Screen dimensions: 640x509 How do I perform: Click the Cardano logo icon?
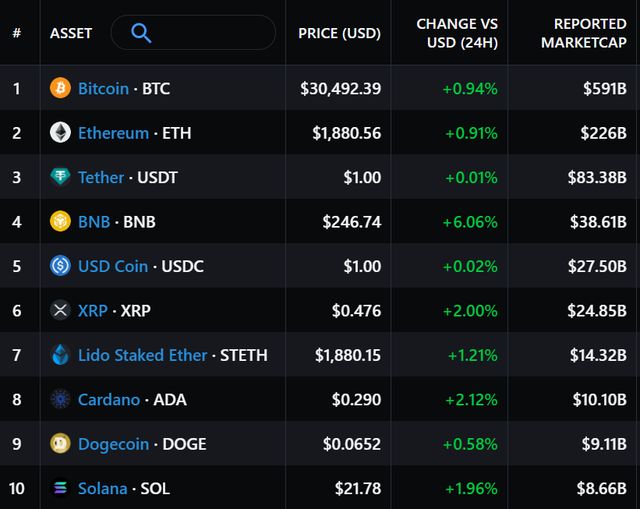tap(61, 400)
